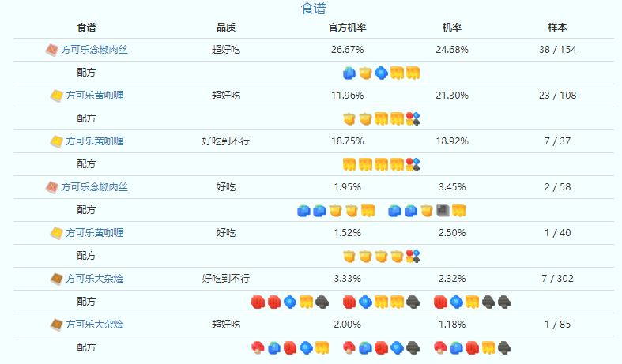This screenshot has height=364, width=622.
Task: Click the 品质 column header
Action: 226,28
